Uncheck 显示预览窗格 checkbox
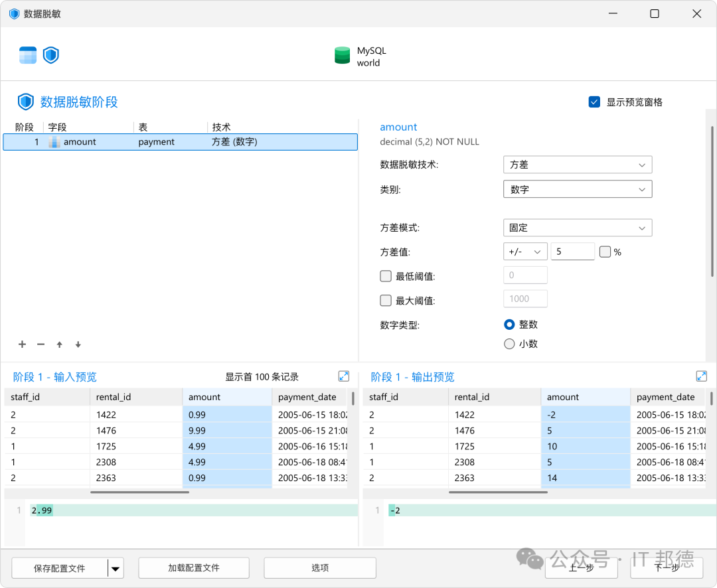Viewport: 717px width, 588px height. [x=594, y=102]
